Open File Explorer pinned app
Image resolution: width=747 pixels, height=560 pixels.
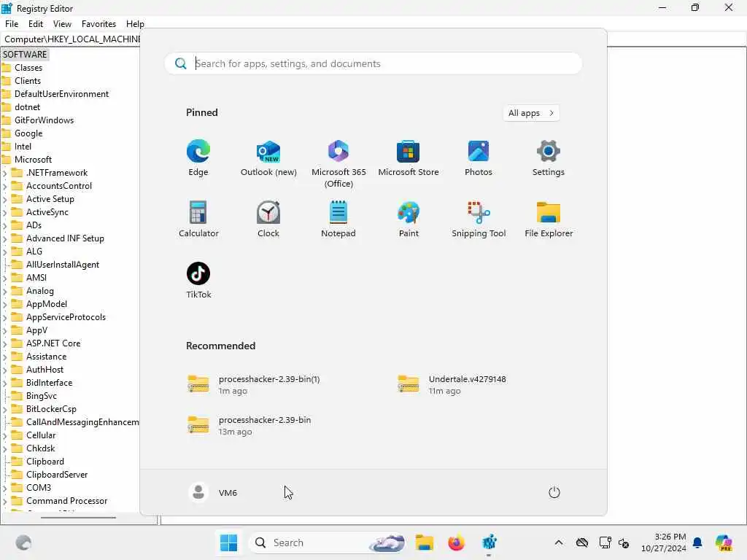tap(549, 219)
